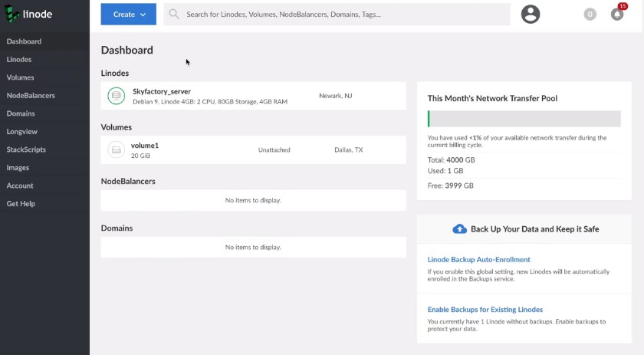This screenshot has width=644, height=355.
Task: Click This Month's Network Transfer Pool title
Action: pos(492,98)
